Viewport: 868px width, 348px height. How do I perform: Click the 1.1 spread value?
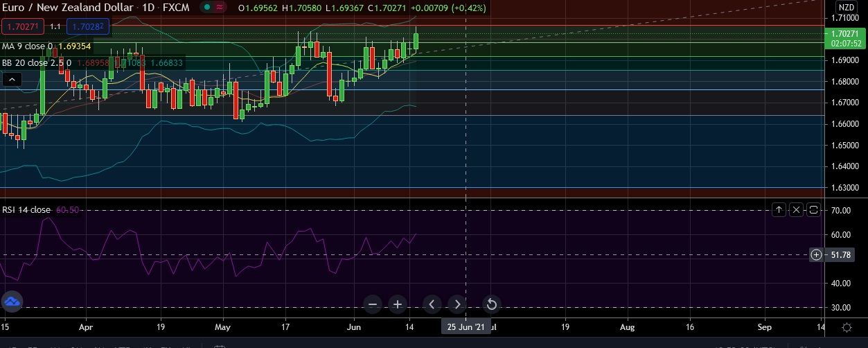point(55,26)
